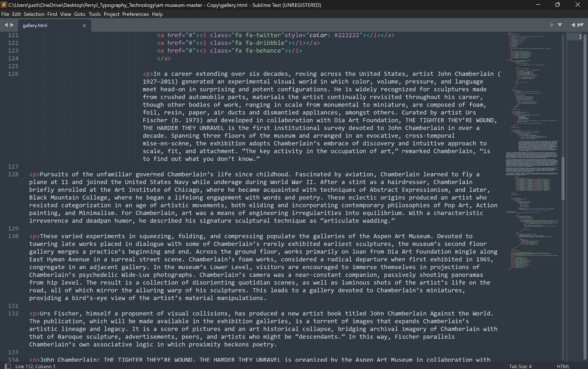Click the next tab arrow left of gallery.html

tap(12, 25)
